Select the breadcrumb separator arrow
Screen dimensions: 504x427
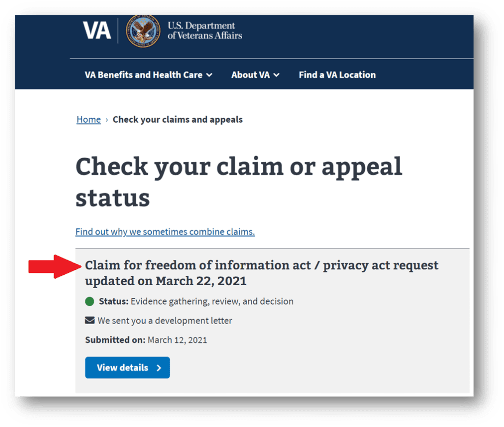click(x=106, y=119)
